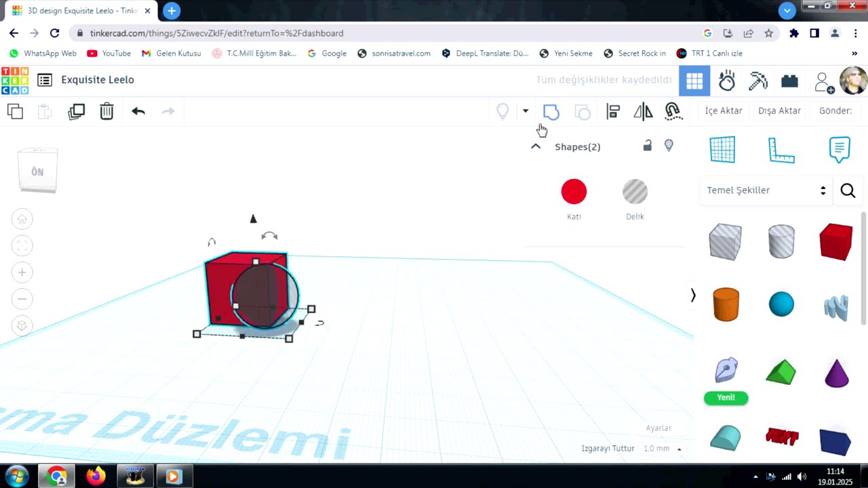Select the blue sphere shape

[781, 304]
